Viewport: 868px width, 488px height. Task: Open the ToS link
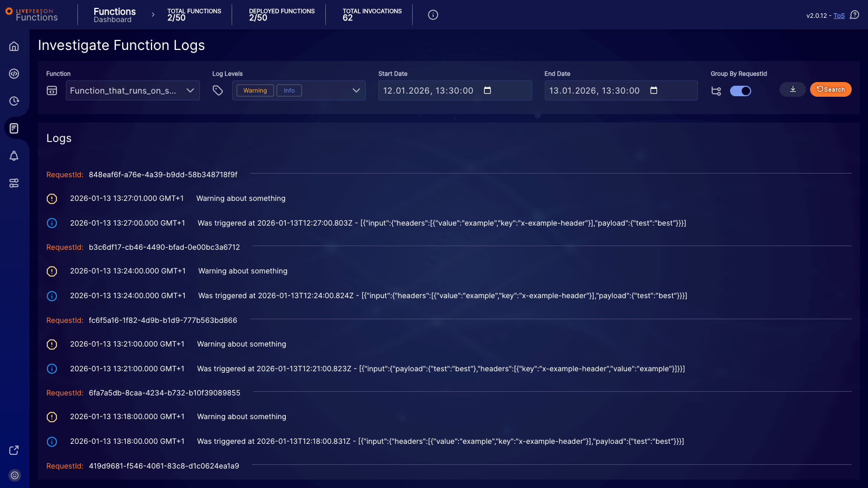(x=839, y=15)
